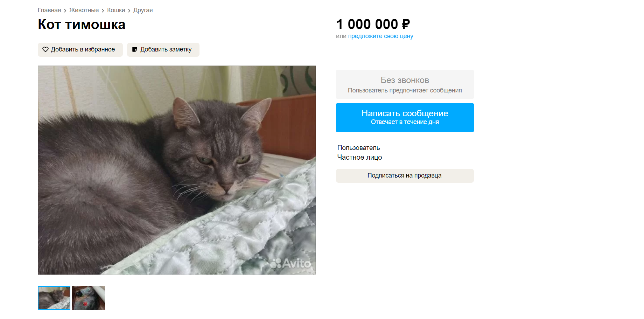Open the Главная breadcrumb link
The height and width of the screenshot is (319, 644).
pos(49,10)
